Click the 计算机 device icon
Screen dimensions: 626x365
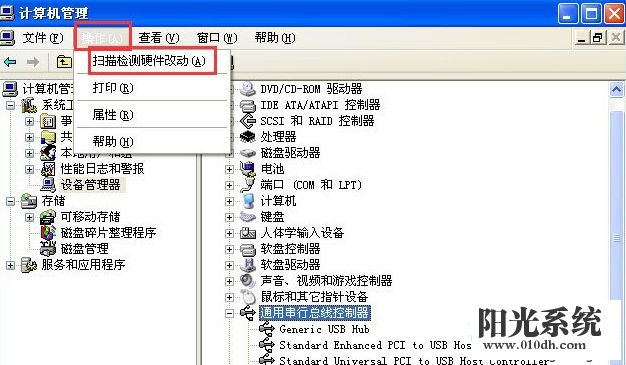click(x=248, y=201)
